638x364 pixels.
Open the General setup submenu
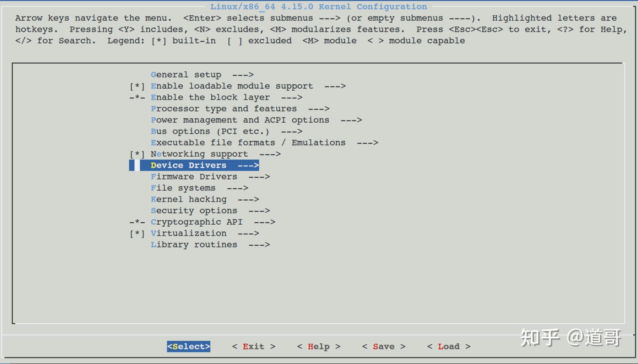point(186,74)
